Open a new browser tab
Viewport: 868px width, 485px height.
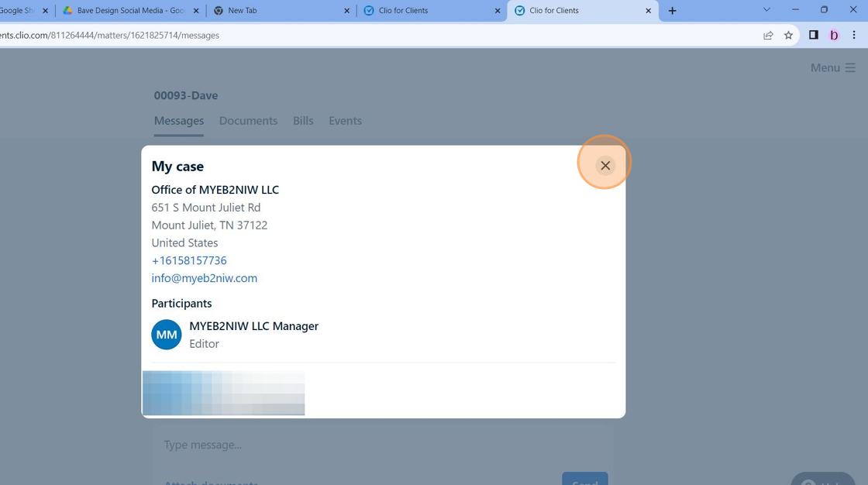[672, 11]
